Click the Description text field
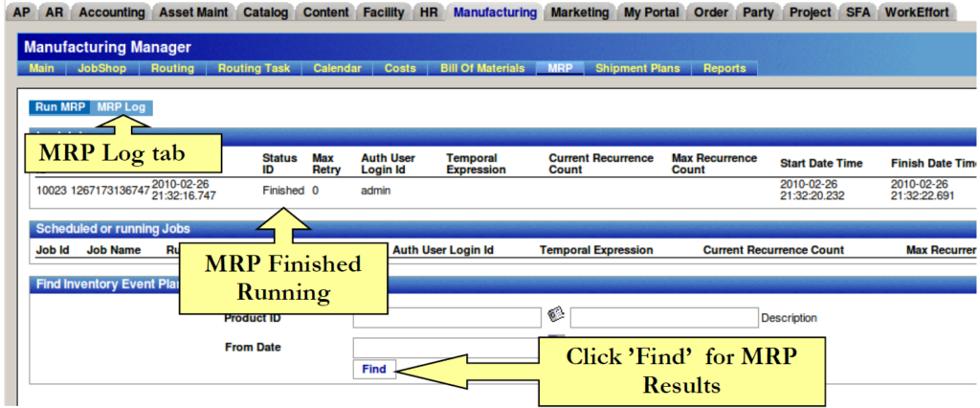Image resolution: width=980 pixels, height=408 pixels. (x=663, y=317)
